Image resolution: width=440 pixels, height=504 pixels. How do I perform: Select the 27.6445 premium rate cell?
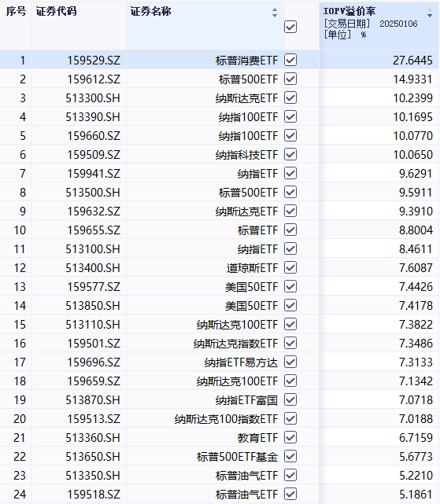coord(412,60)
